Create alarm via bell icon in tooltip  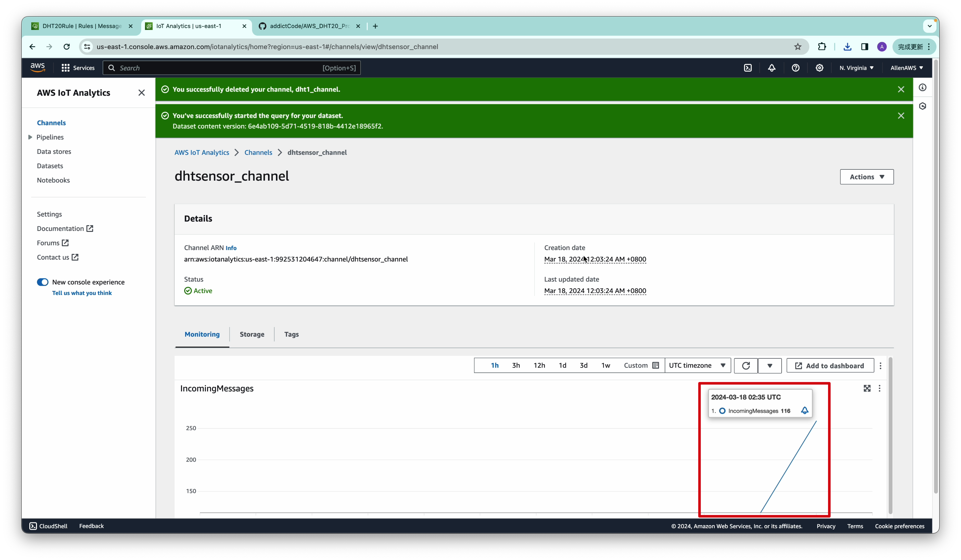[x=804, y=411]
